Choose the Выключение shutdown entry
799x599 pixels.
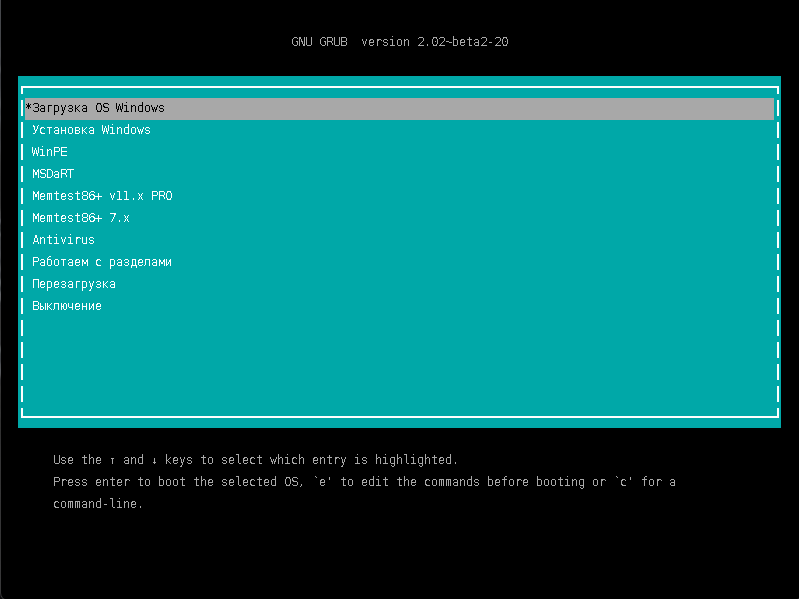(x=67, y=306)
